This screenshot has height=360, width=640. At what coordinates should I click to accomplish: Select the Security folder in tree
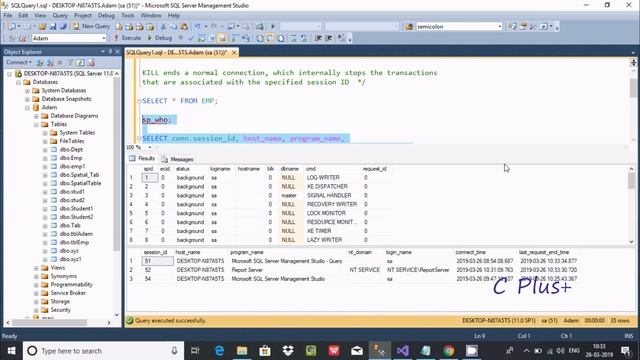click(x=60, y=310)
